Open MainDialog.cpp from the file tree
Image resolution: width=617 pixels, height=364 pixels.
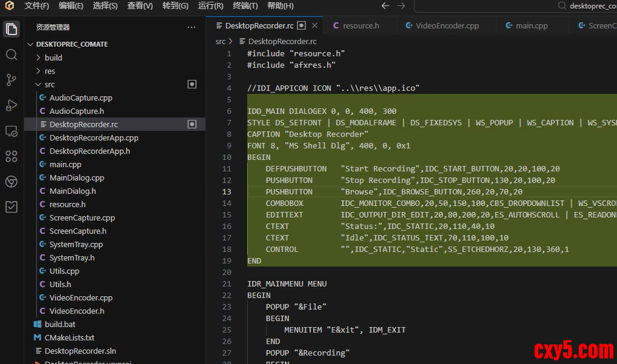point(76,178)
